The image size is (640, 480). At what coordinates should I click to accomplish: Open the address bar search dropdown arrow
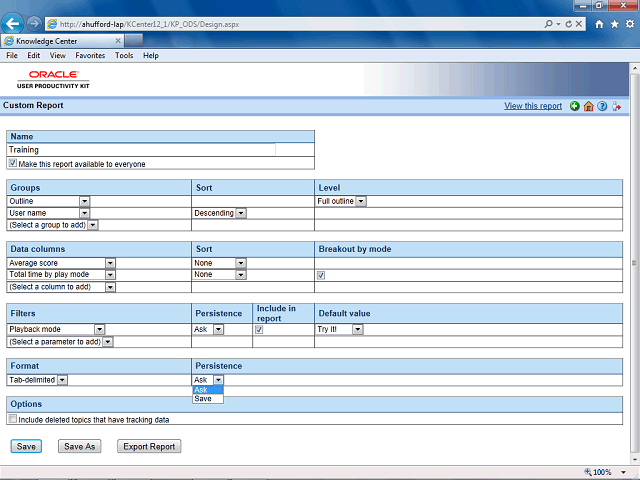click(558, 24)
